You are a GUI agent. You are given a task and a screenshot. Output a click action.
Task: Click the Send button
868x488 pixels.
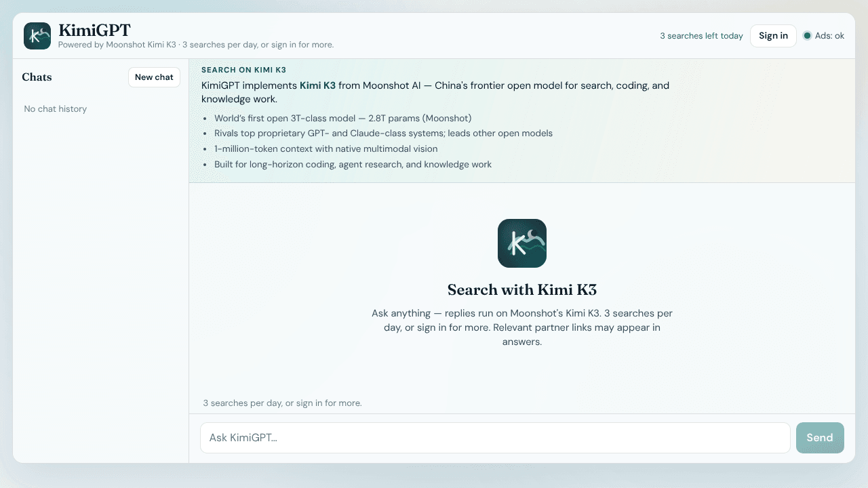(x=820, y=438)
